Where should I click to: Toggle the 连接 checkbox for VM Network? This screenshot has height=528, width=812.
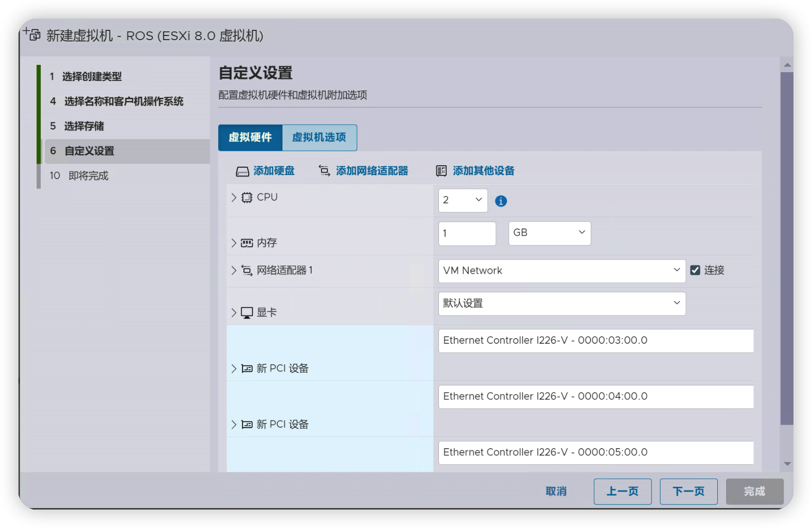point(695,270)
